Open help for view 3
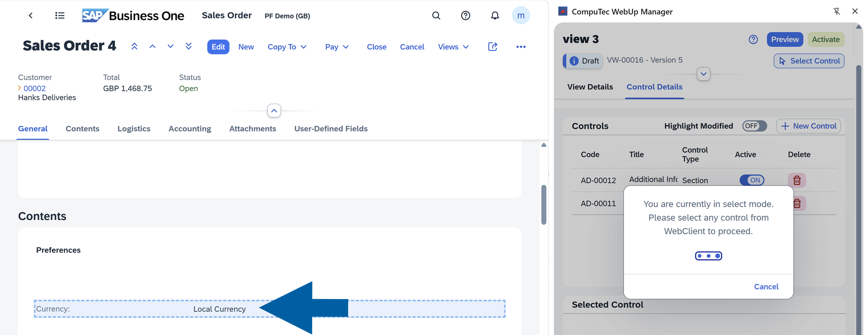The image size is (868, 335). [x=753, y=39]
